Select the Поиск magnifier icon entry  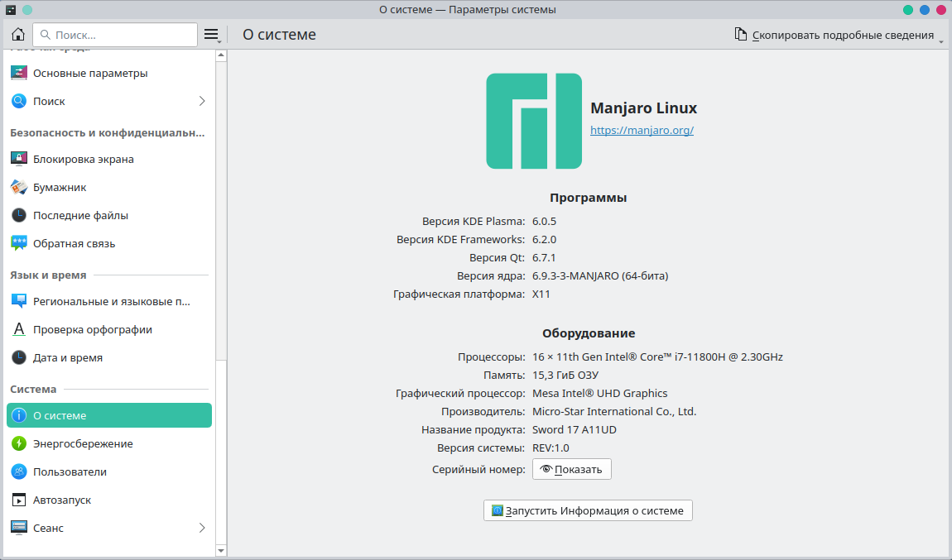(x=19, y=101)
